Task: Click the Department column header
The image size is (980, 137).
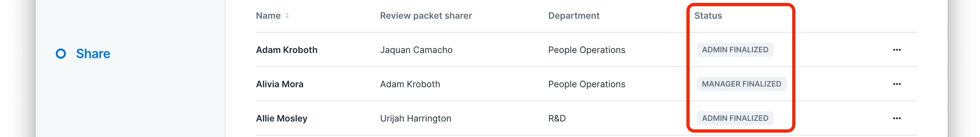Action: click(x=574, y=16)
